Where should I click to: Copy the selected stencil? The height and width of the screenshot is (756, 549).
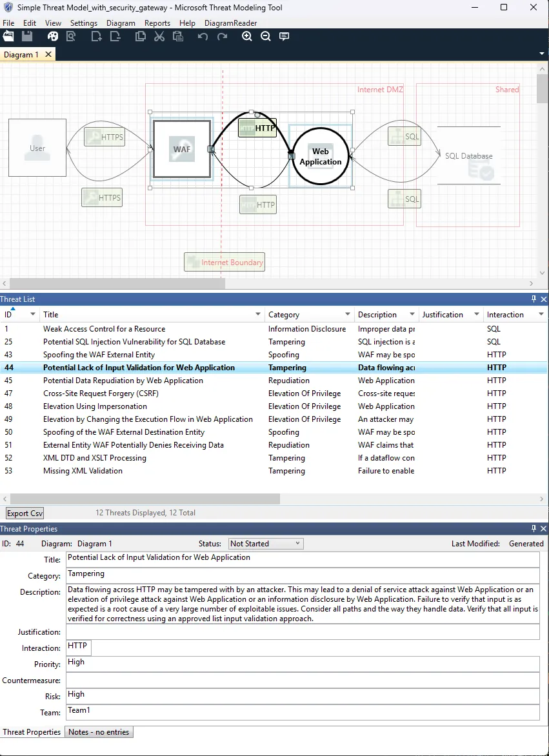click(x=140, y=36)
